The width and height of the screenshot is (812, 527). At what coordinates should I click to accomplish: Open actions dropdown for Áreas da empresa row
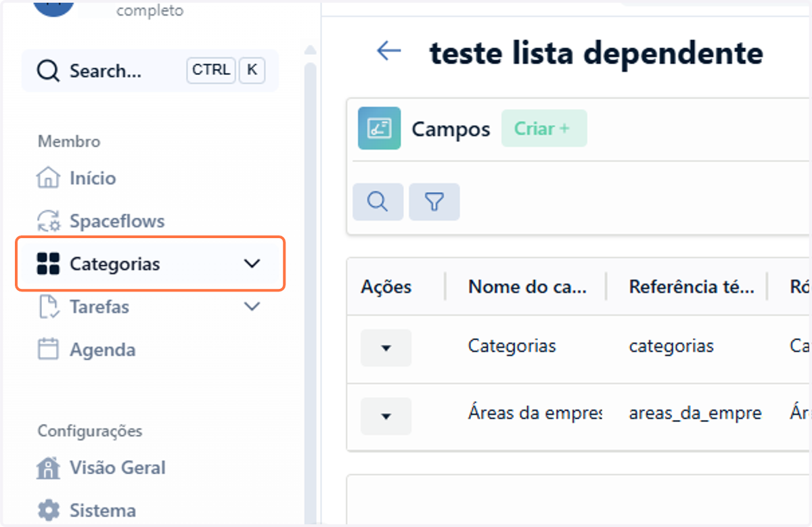(386, 416)
